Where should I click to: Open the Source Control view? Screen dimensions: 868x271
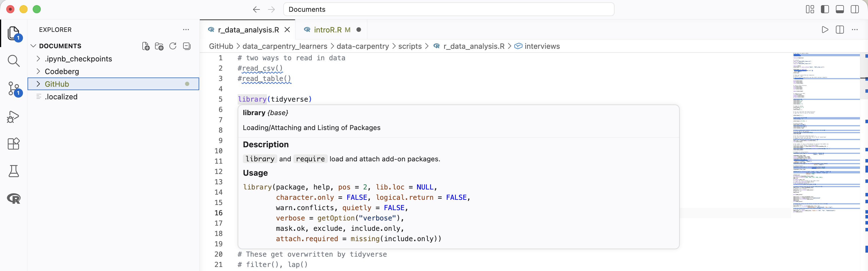tap(13, 89)
